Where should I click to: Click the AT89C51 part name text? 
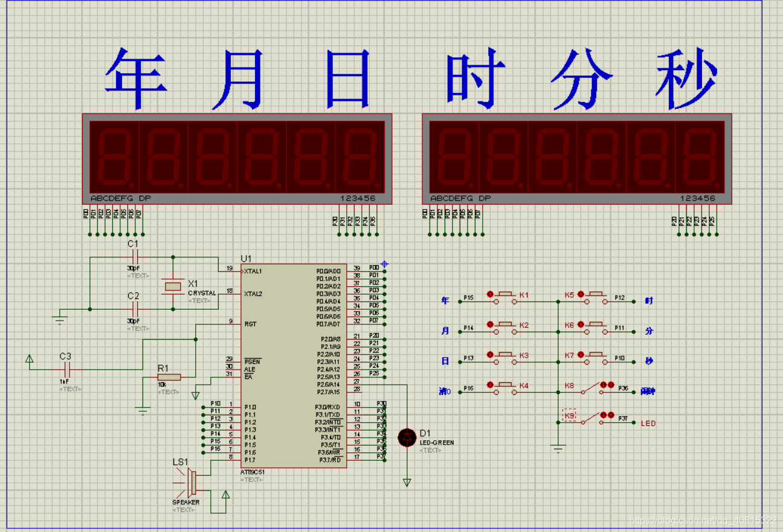pyautogui.click(x=253, y=472)
